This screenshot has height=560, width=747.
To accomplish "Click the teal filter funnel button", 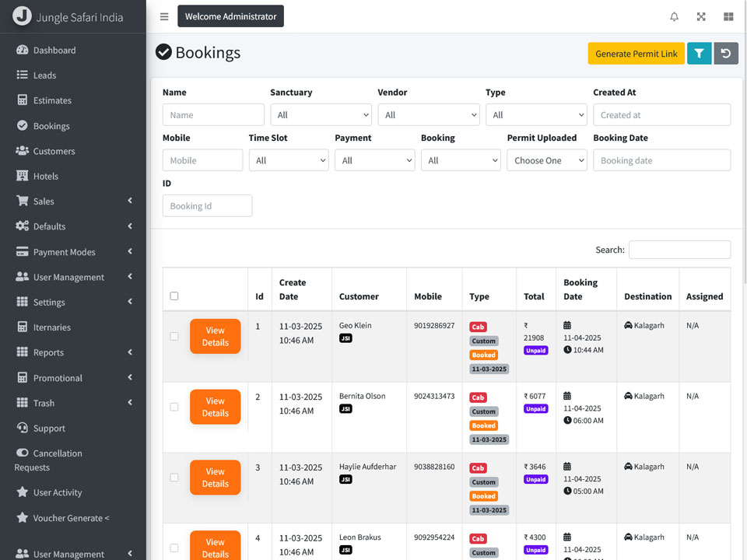I will tap(699, 54).
